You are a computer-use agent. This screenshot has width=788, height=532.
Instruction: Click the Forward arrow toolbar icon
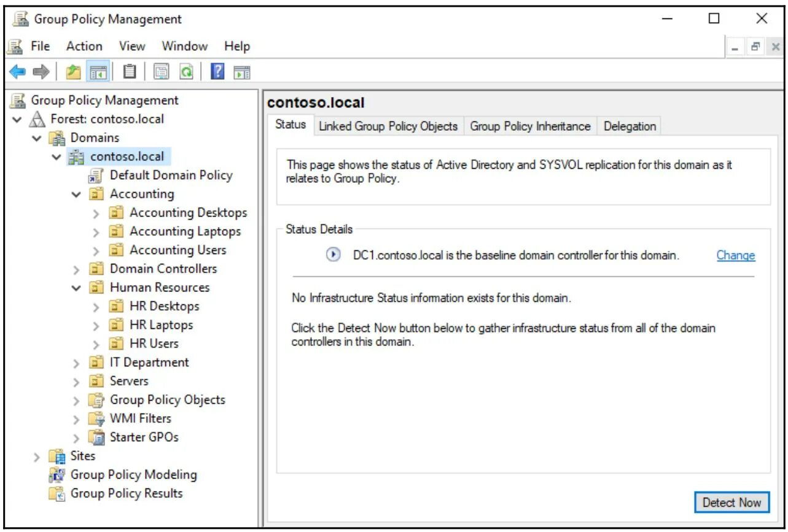(41, 72)
